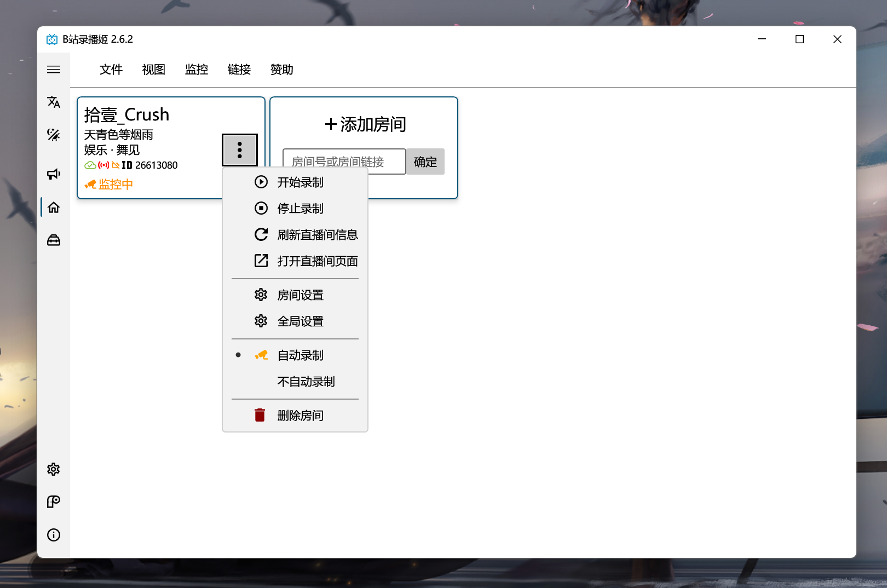
Task: Click the theme toggle icon in sidebar
Action: pos(54,135)
